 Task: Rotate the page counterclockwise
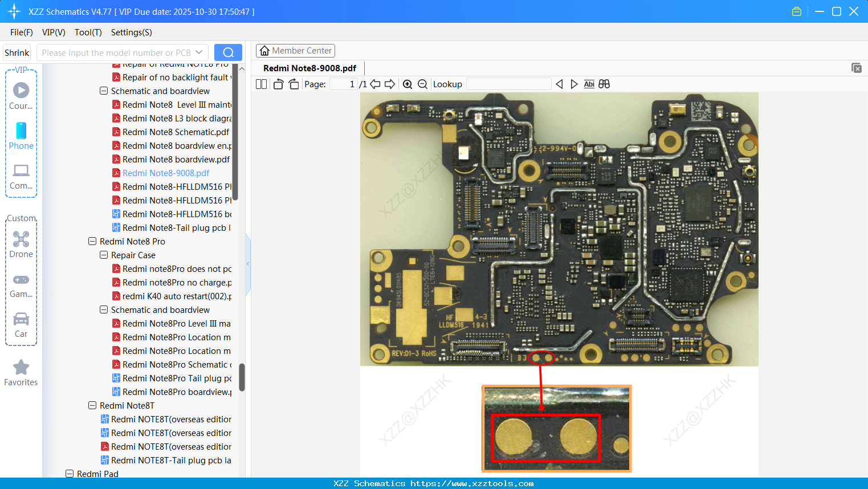click(x=278, y=84)
